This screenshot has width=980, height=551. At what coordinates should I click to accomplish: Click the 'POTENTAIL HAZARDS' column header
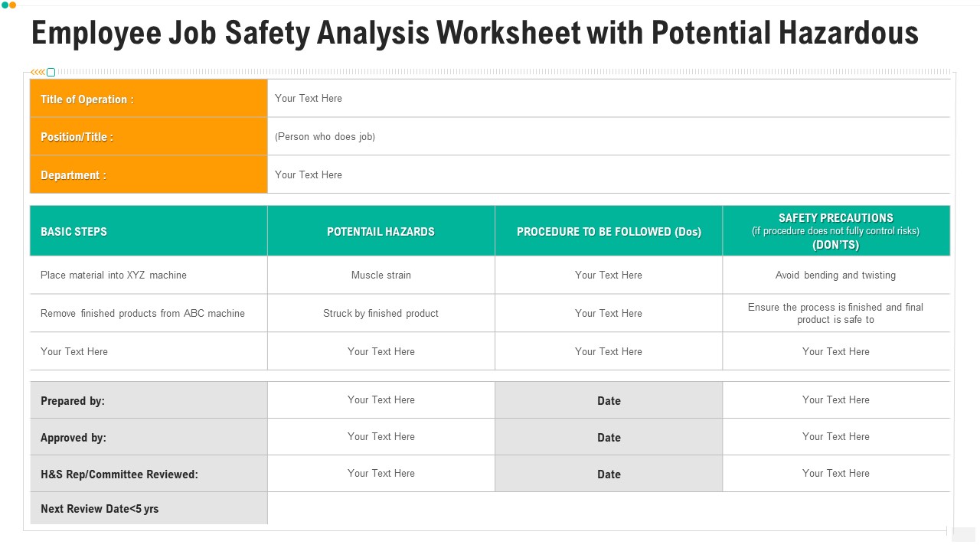click(381, 231)
